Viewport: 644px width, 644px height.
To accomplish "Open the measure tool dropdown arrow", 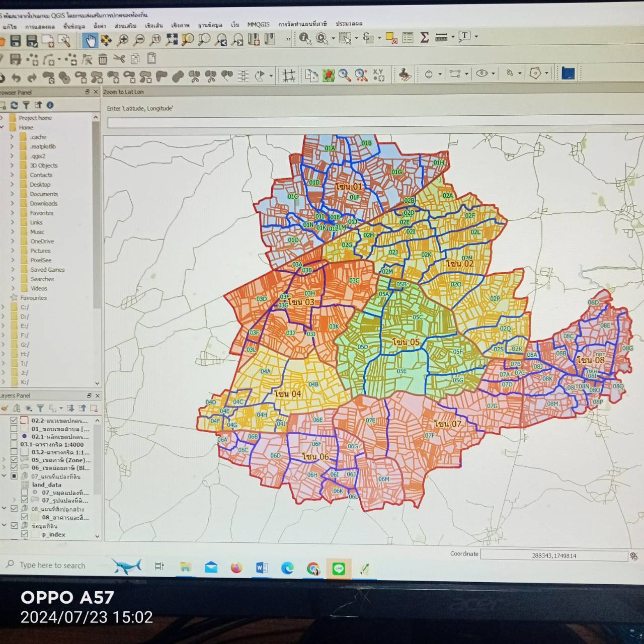I will click(453, 37).
